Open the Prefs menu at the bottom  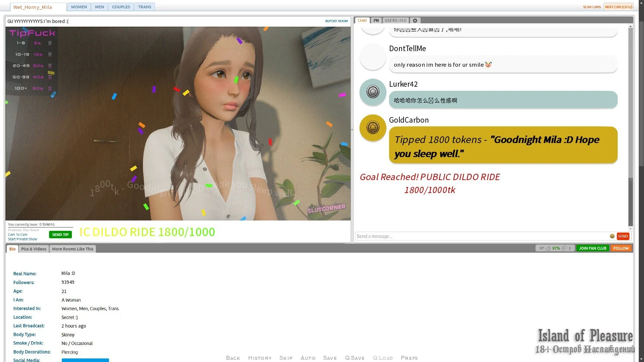[x=409, y=358]
